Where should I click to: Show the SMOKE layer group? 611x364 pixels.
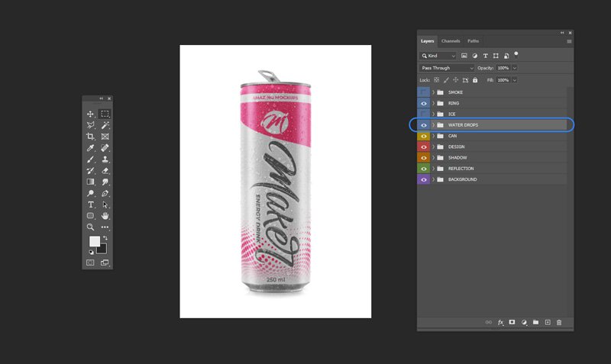click(x=424, y=92)
